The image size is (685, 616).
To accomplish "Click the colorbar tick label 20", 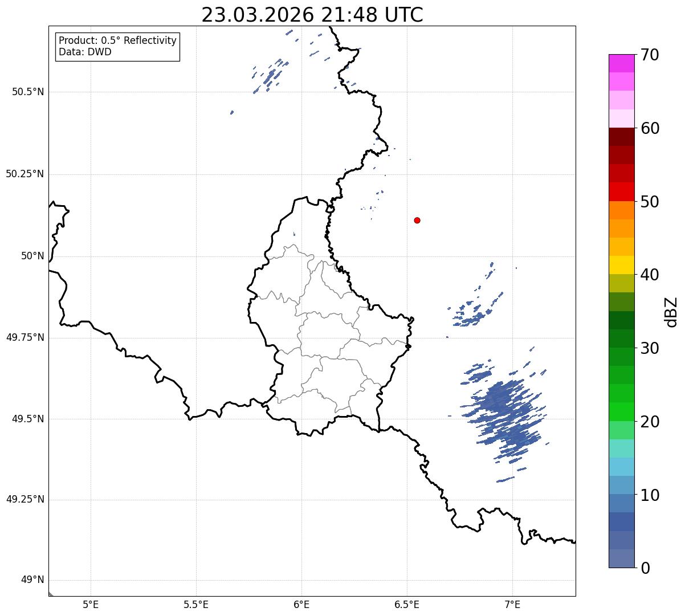I will point(650,422).
